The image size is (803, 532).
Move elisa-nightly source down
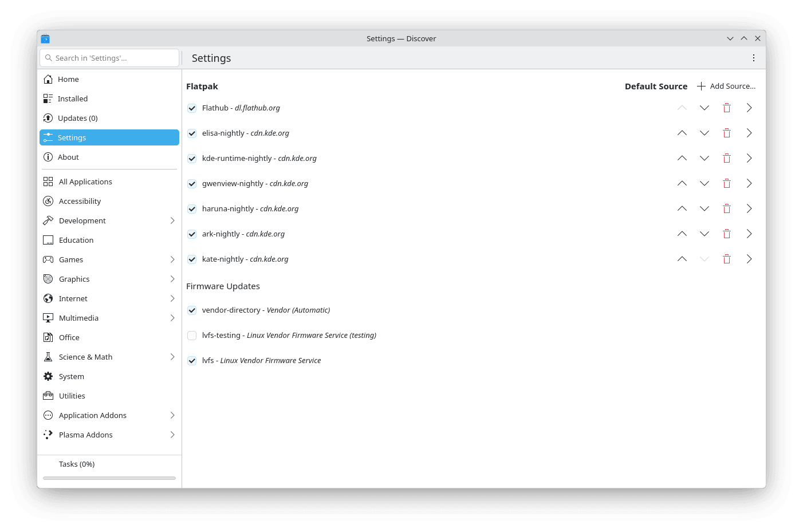coord(704,133)
